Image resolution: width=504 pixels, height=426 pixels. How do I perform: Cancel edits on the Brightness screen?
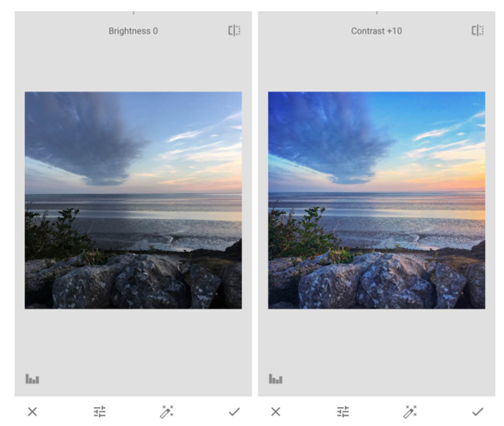[x=32, y=411]
